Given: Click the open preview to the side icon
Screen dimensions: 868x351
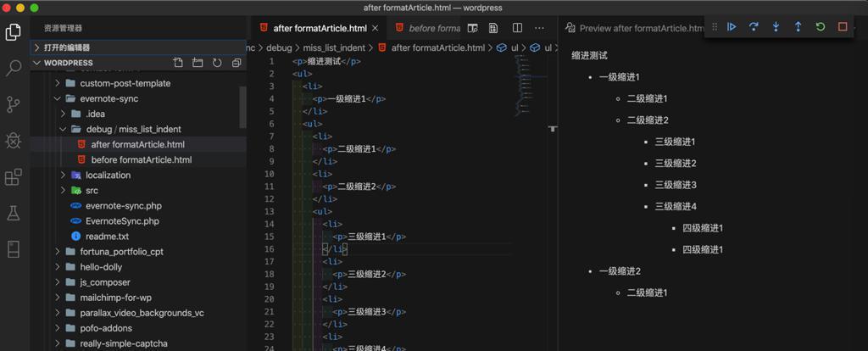Looking at the screenshot, I should coord(472,28).
